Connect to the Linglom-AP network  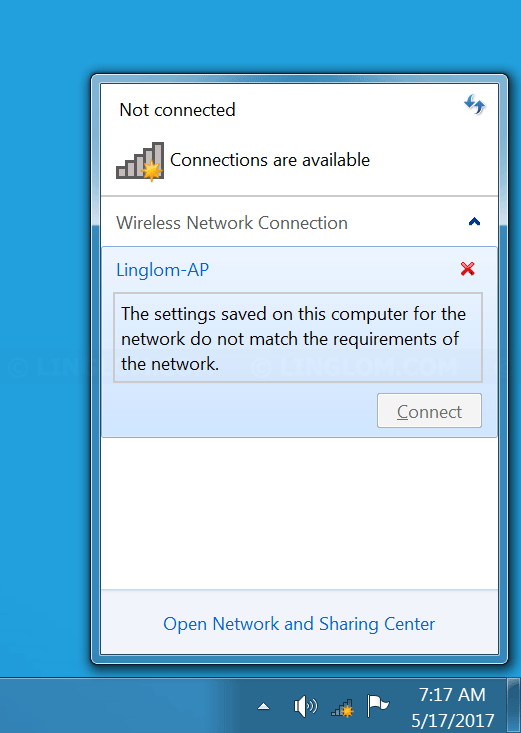point(429,411)
